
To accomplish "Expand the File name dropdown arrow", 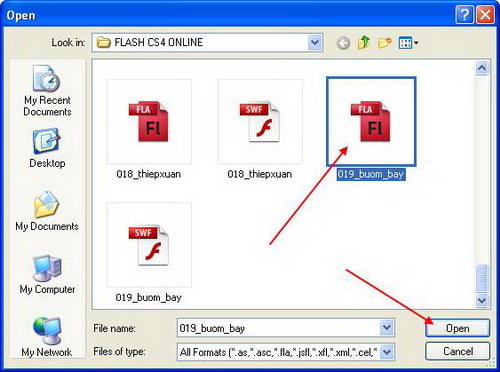I will click(387, 328).
